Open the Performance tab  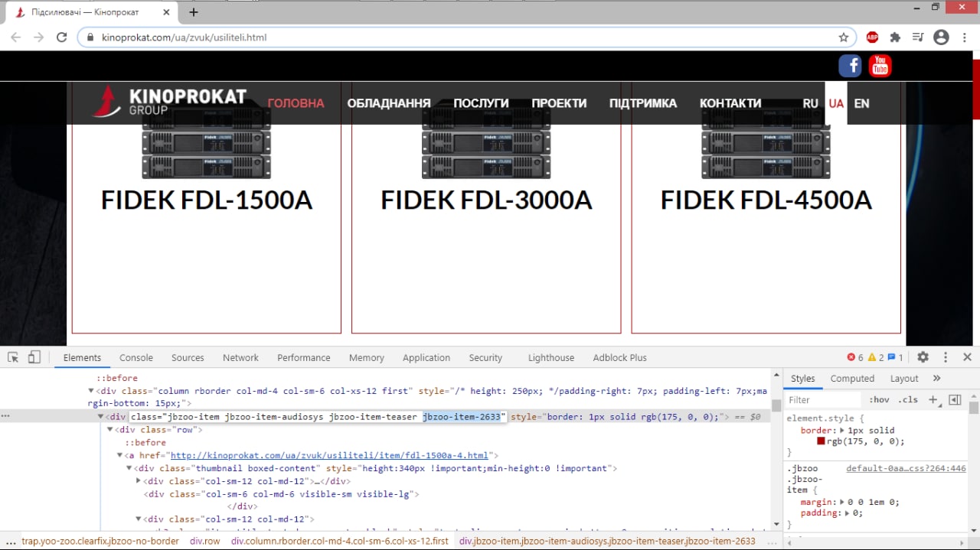tap(304, 357)
